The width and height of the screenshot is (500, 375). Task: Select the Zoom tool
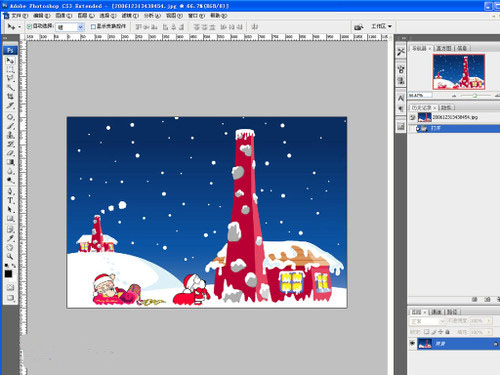coord(10,256)
